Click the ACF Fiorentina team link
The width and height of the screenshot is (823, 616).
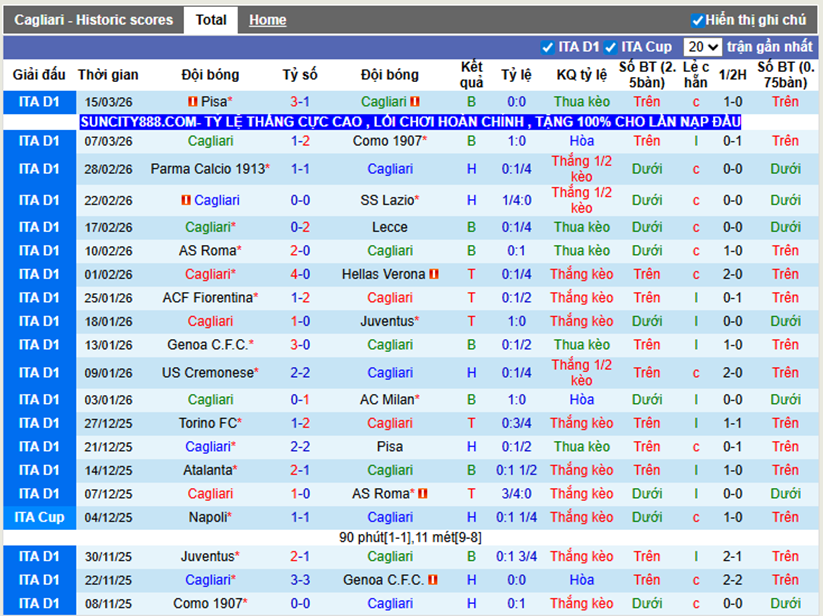[208, 297]
